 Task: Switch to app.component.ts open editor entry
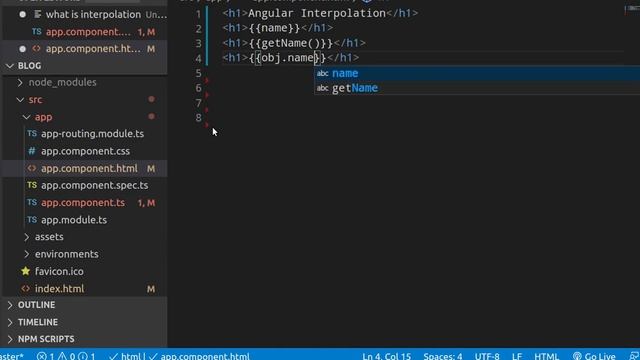click(88, 32)
